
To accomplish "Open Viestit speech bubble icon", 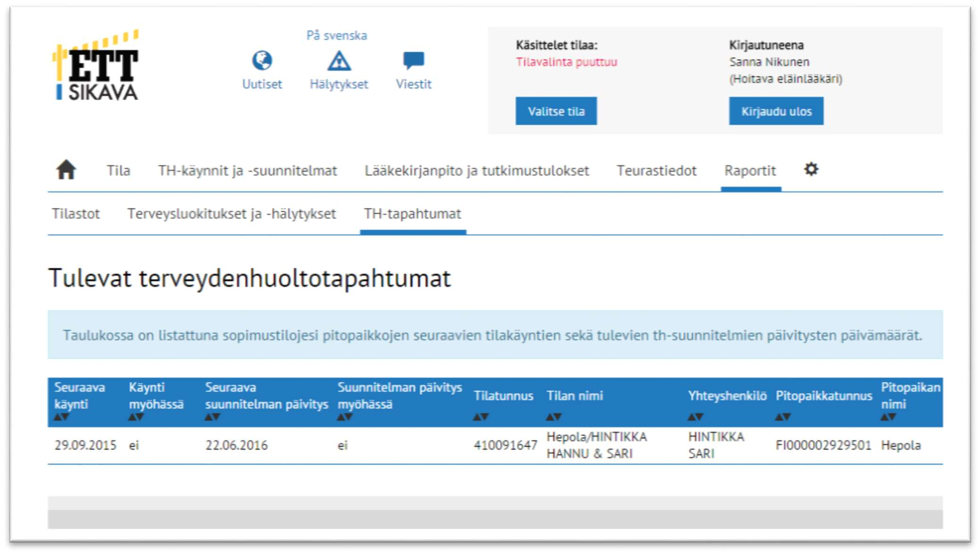I will click(413, 61).
